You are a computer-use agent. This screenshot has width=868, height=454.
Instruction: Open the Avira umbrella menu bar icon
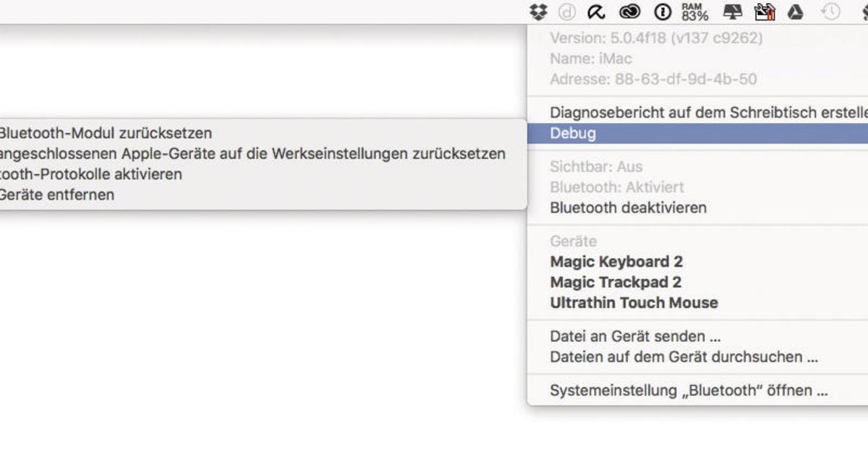click(597, 12)
